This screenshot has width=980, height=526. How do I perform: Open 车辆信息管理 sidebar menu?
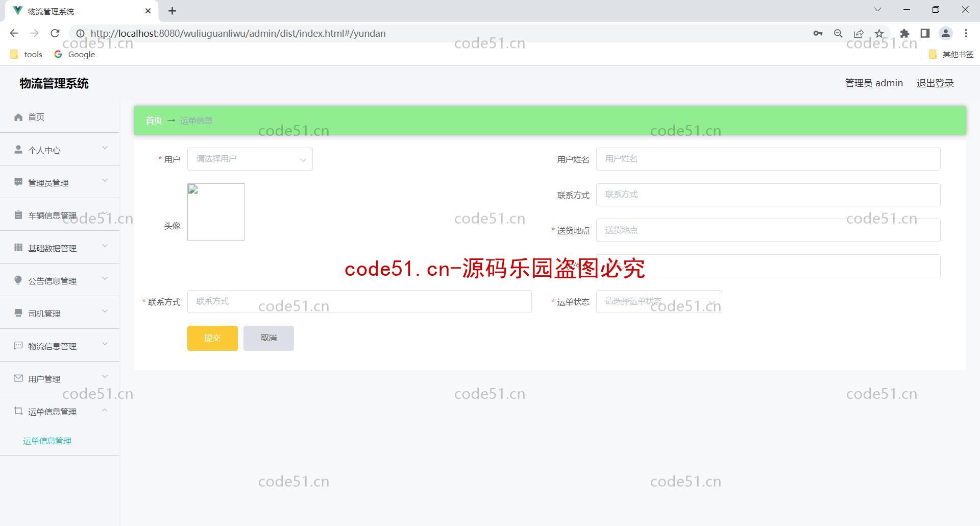click(60, 215)
